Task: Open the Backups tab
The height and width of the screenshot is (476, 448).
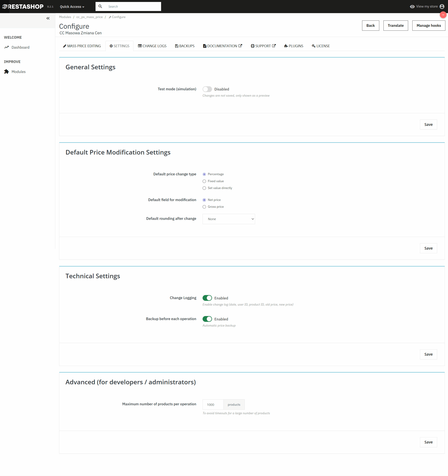Action: pyautogui.click(x=185, y=46)
